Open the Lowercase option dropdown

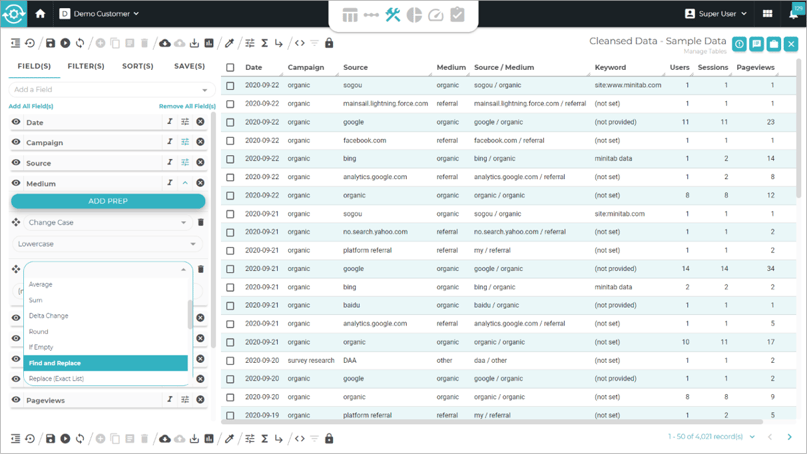tap(107, 244)
